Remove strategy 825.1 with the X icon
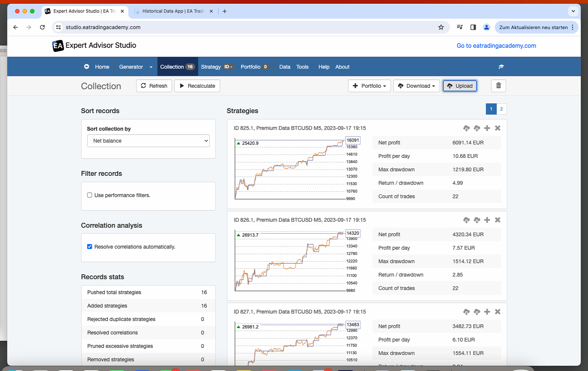Screen dimensions: 588x371 [498, 128]
